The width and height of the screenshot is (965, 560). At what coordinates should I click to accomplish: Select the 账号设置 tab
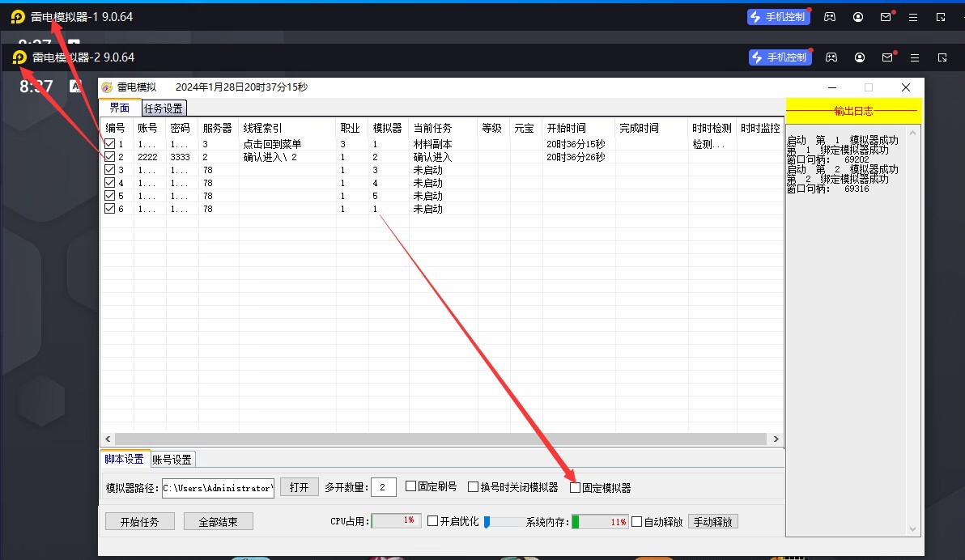172,460
